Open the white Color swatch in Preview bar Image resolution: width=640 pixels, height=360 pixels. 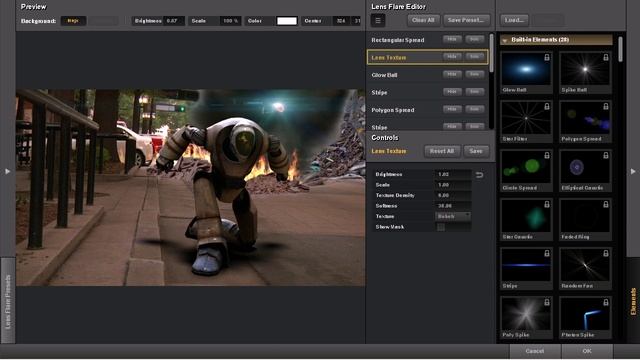287,21
